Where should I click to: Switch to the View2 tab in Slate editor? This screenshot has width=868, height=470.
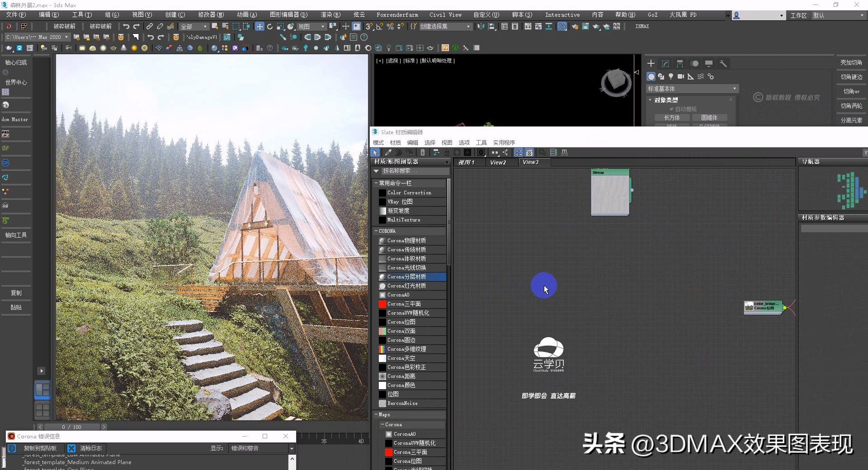pos(499,162)
